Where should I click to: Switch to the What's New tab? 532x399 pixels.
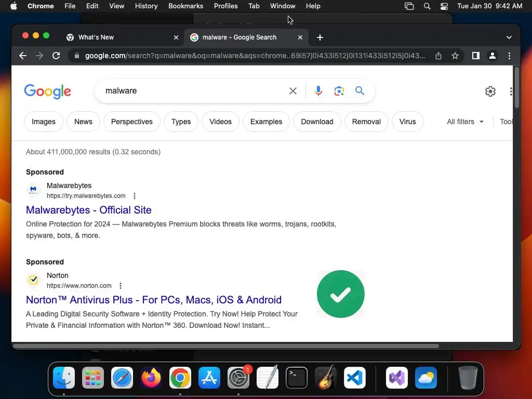(122, 37)
